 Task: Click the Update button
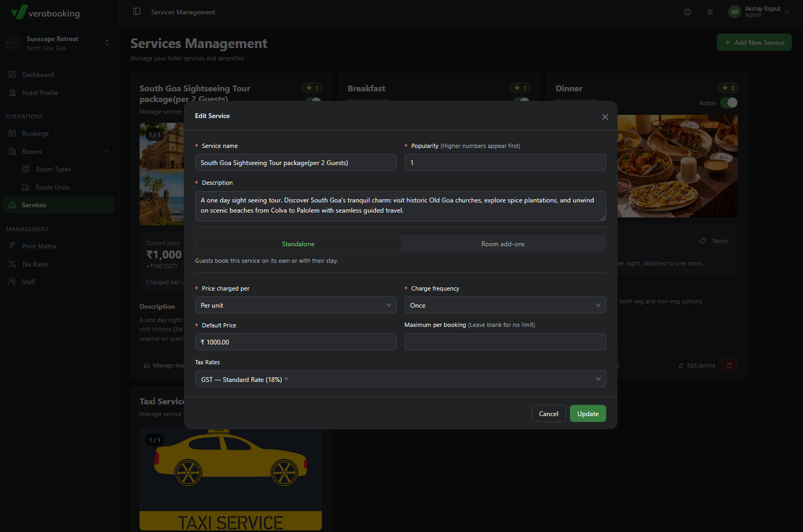pos(588,413)
